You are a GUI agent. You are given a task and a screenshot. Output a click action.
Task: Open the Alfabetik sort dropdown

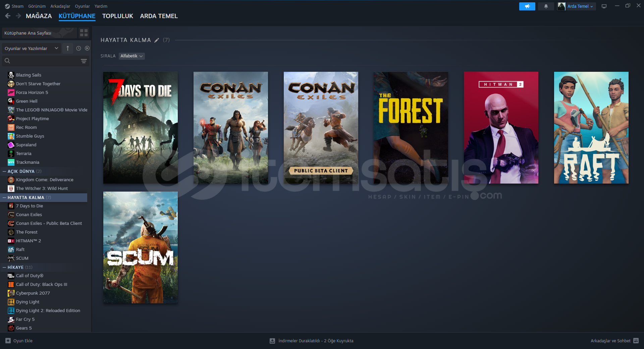(x=131, y=56)
